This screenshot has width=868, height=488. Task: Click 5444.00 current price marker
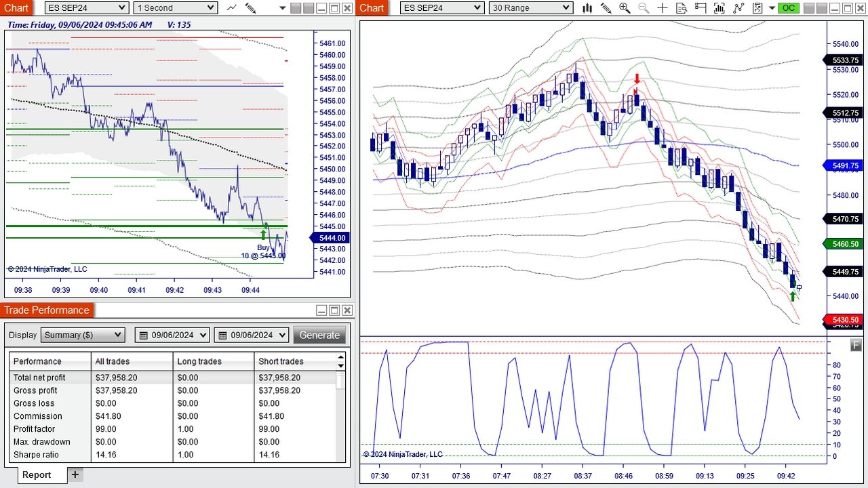pos(330,238)
